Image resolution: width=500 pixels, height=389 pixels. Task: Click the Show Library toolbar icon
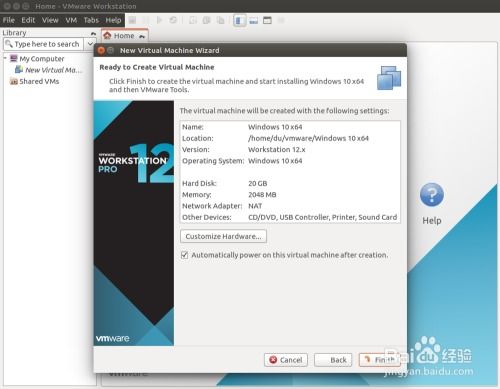239,21
